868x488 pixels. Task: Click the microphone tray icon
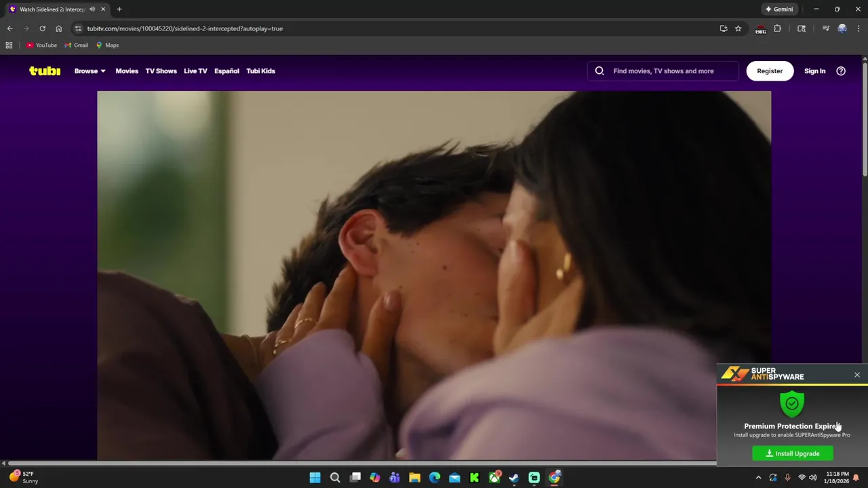787,478
